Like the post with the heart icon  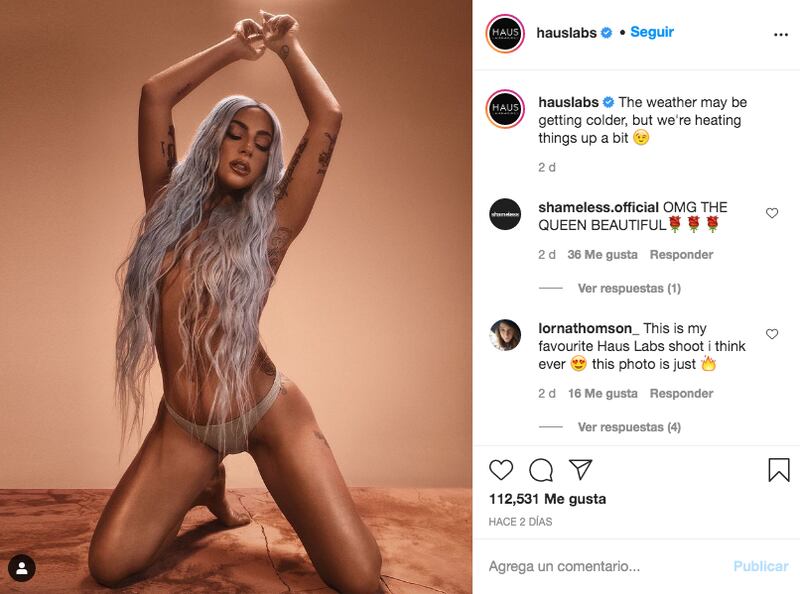[501, 469]
